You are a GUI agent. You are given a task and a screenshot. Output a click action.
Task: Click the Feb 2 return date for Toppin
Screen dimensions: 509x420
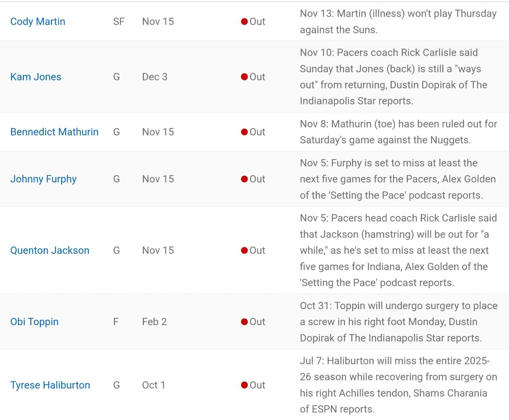click(x=154, y=322)
